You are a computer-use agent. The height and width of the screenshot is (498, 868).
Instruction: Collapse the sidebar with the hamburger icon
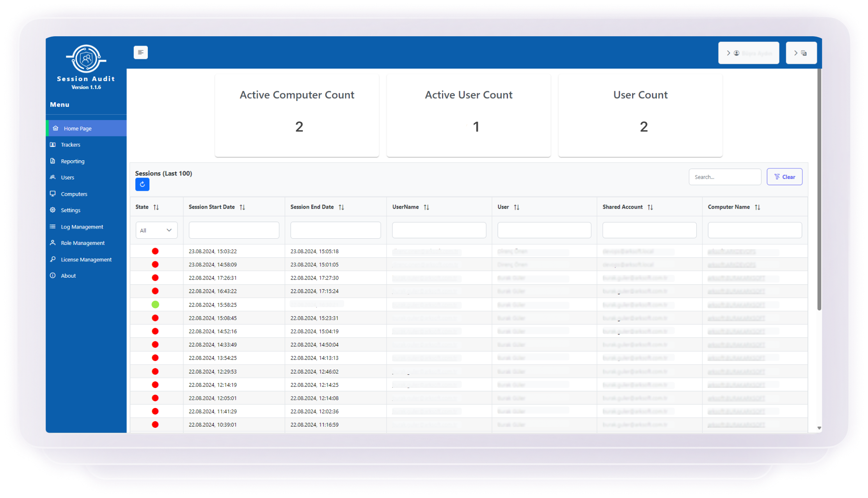point(140,52)
